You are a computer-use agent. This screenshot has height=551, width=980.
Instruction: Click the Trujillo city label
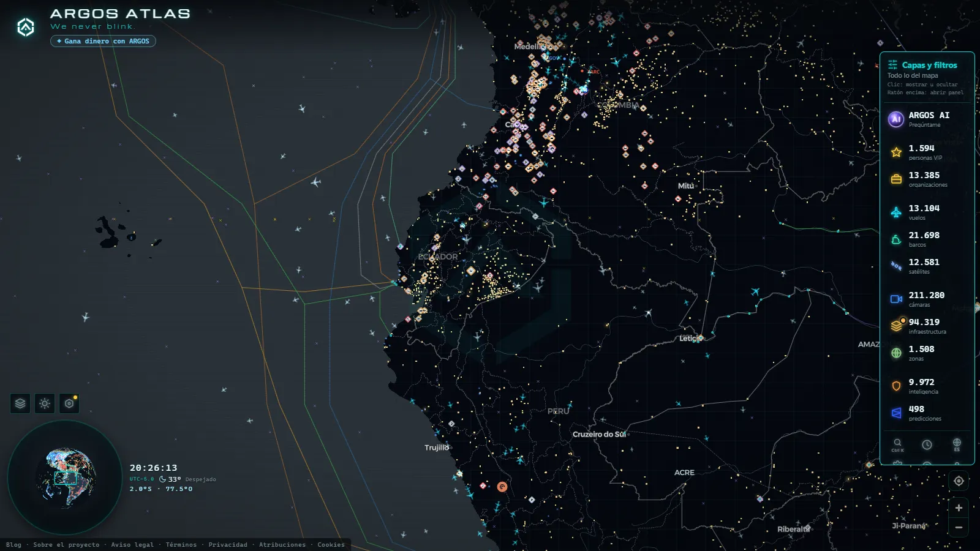pyautogui.click(x=437, y=448)
